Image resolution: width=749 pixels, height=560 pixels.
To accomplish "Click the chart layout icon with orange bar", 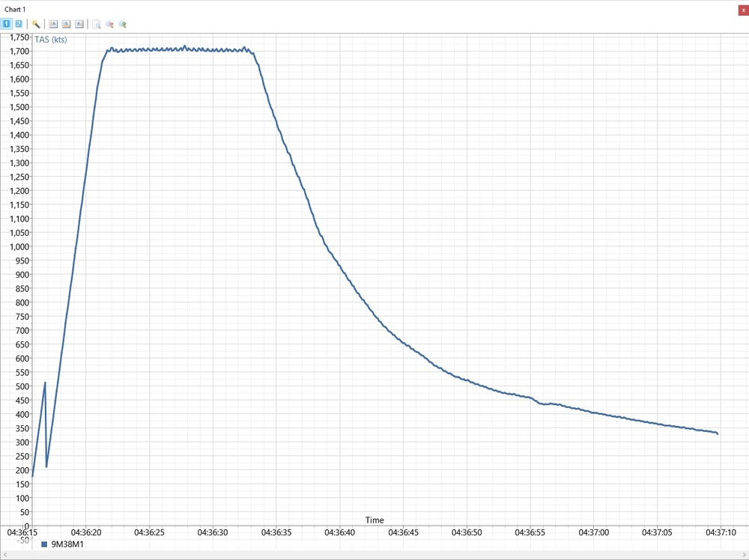I will tap(67, 24).
